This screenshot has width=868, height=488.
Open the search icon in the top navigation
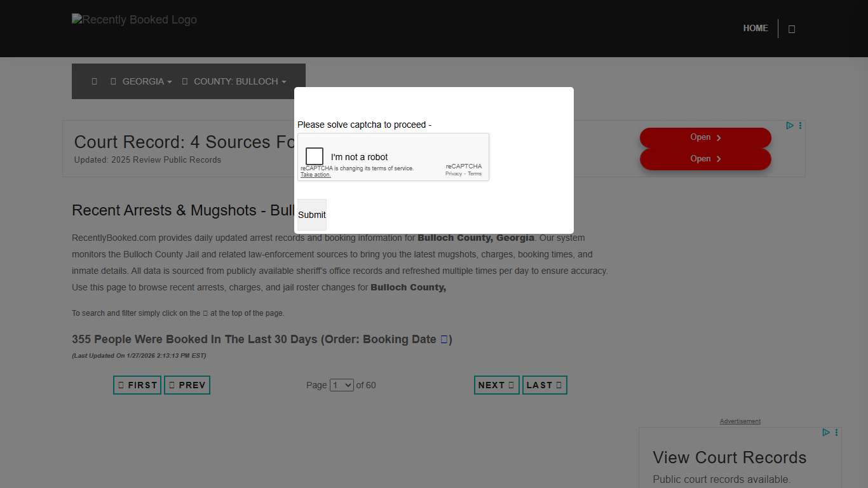click(x=792, y=28)
